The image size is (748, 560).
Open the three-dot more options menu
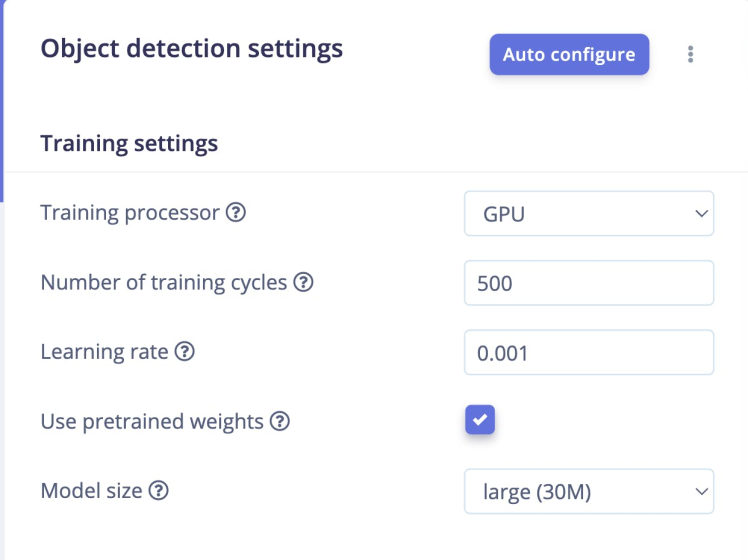(x=690, y=55)
